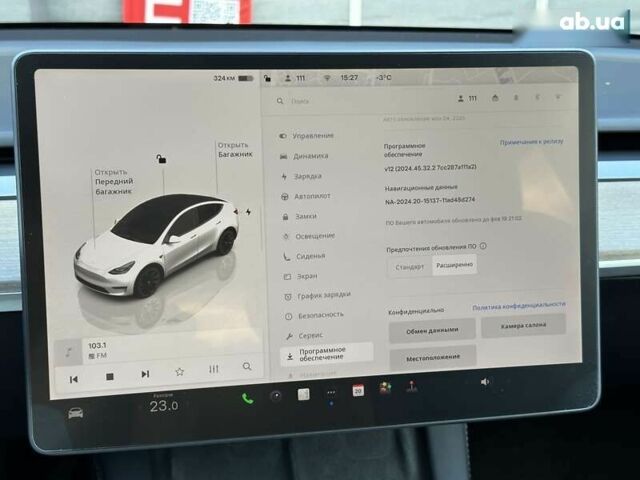Screen dimensions: 640x480
Task: Open the Безопасность menu
Action: [x=315, y=316]
